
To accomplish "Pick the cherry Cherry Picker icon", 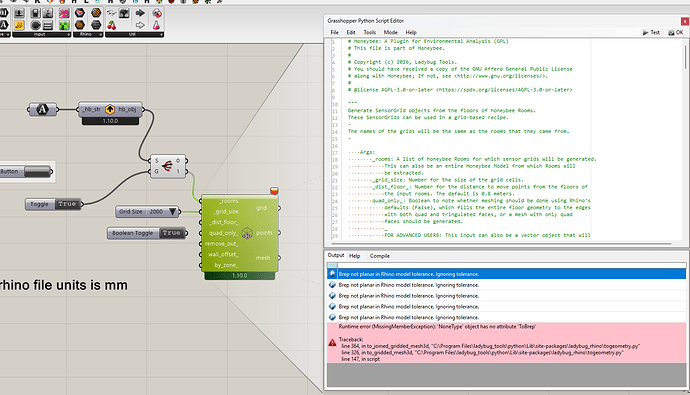I will pos(112,25).
